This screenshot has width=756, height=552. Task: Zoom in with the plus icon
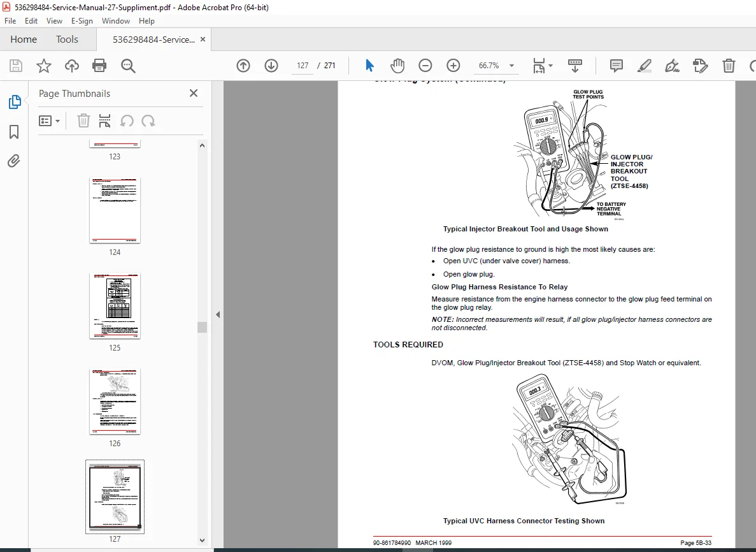click(x=453, y=66)
